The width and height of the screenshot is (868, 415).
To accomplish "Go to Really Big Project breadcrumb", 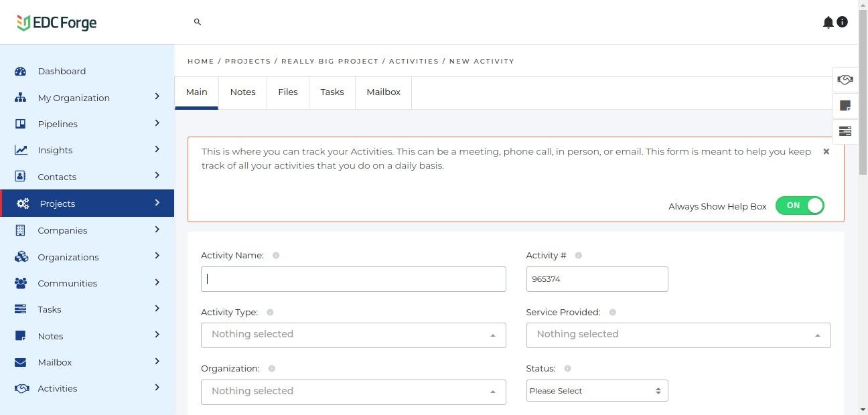I will pos(330,61).
